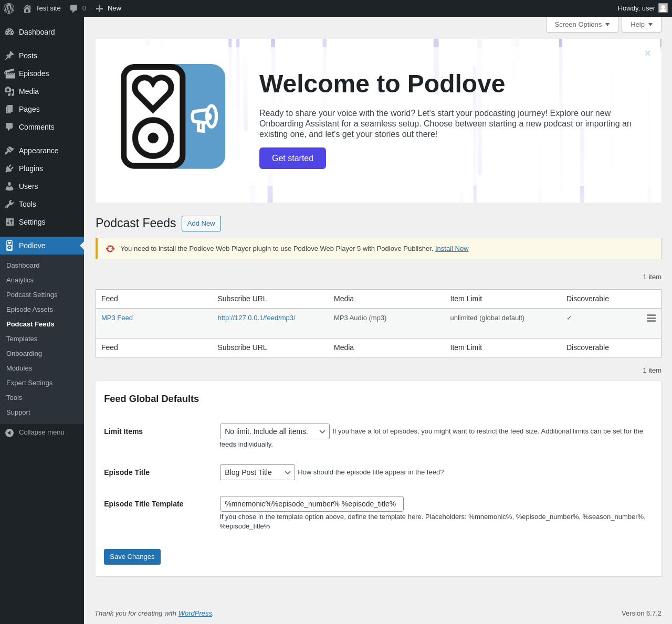
Task: Click the 'Feed Global Defaults' heading
Action: click(152, 399)
